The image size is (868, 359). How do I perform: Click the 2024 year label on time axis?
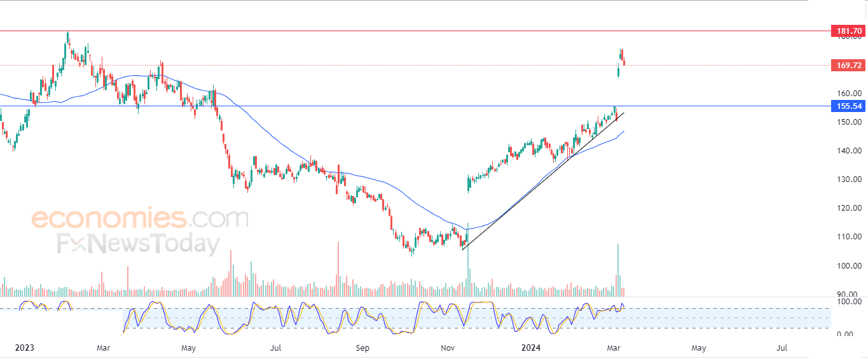[x=531, y=348]
